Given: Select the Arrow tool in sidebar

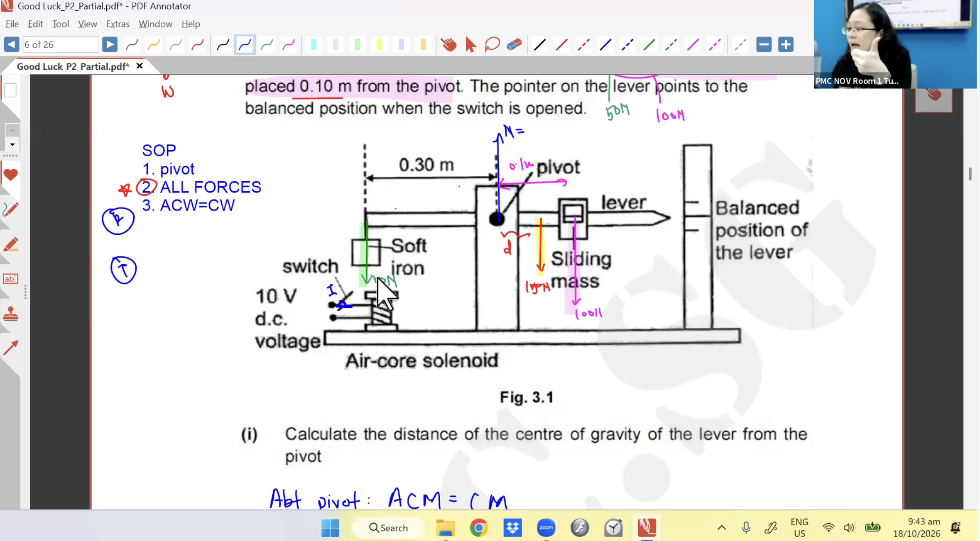Looking at the screenshot, I should [10, 348].
